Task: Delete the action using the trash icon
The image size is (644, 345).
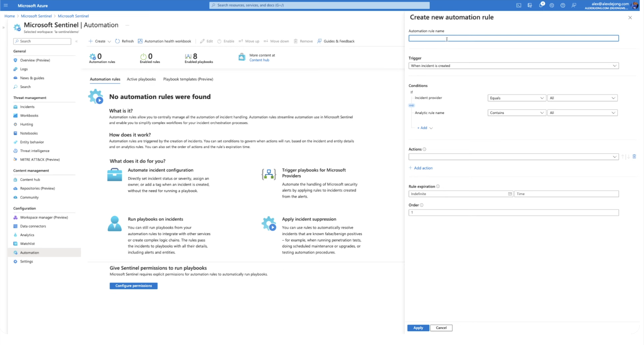Action: pyautogui.click(x=634, y=157)
